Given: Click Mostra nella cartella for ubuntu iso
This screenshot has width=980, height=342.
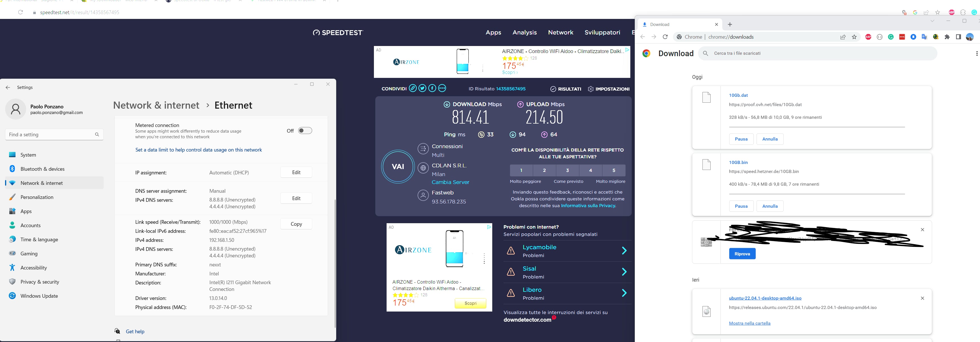Looking at the screenshot, I should 750,323.
